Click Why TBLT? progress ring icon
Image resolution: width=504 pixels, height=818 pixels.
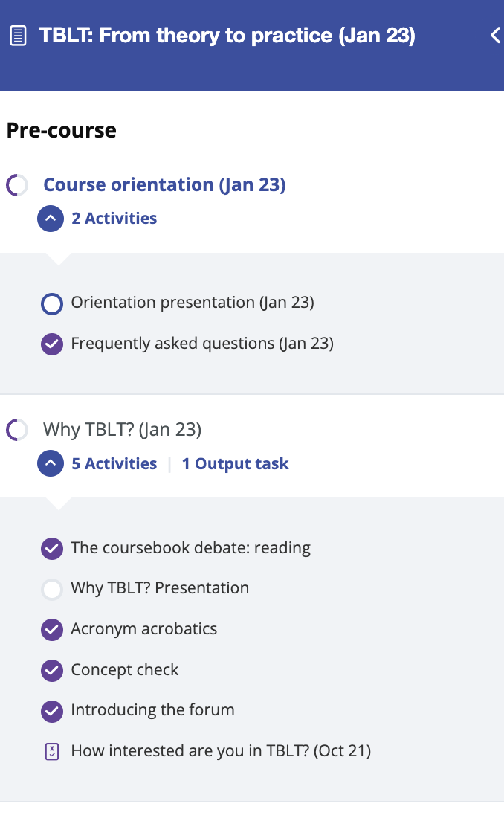tap(17, 430)
